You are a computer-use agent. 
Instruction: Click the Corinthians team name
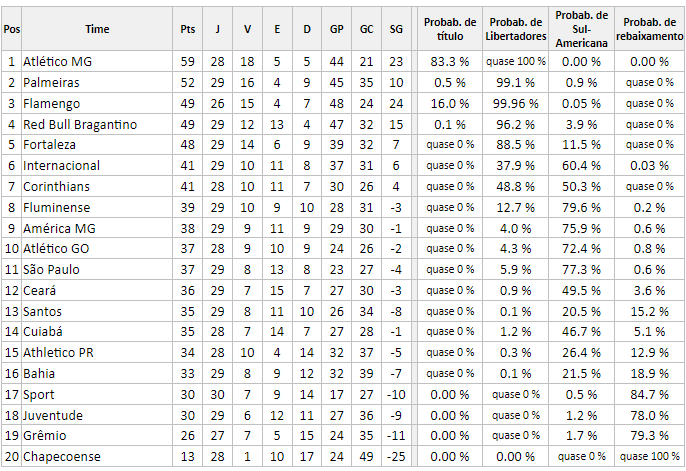[56, 187]
